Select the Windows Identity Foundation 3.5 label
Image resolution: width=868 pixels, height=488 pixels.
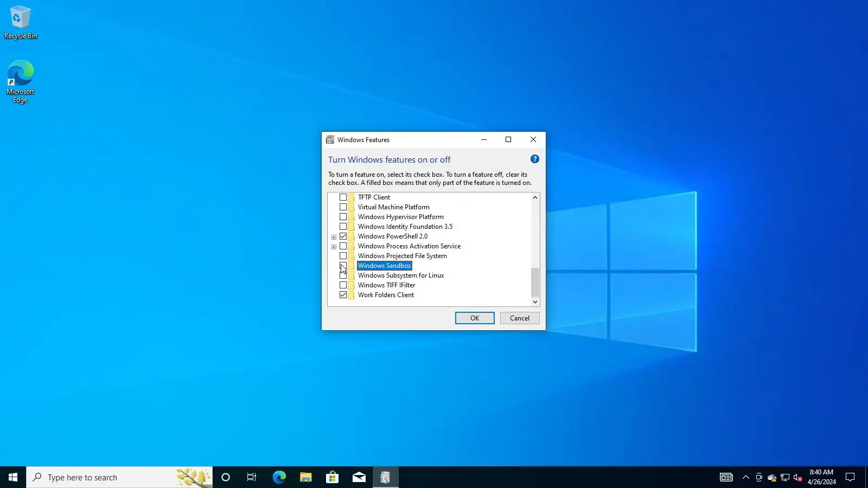(405, 227)
